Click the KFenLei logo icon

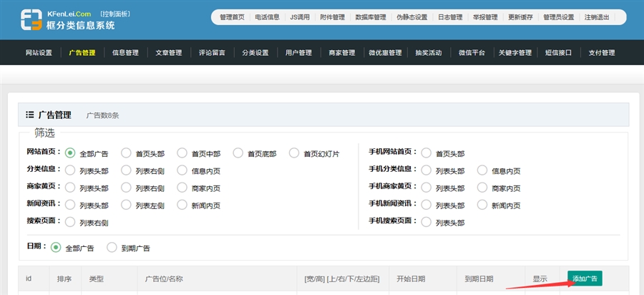31,19
